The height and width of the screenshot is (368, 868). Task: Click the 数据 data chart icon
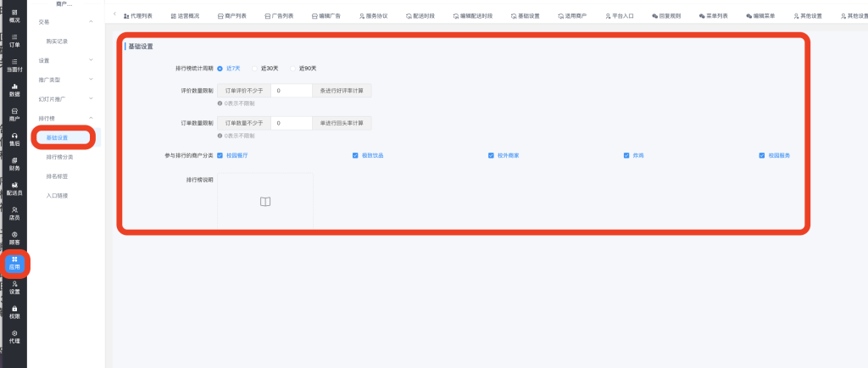14,90
